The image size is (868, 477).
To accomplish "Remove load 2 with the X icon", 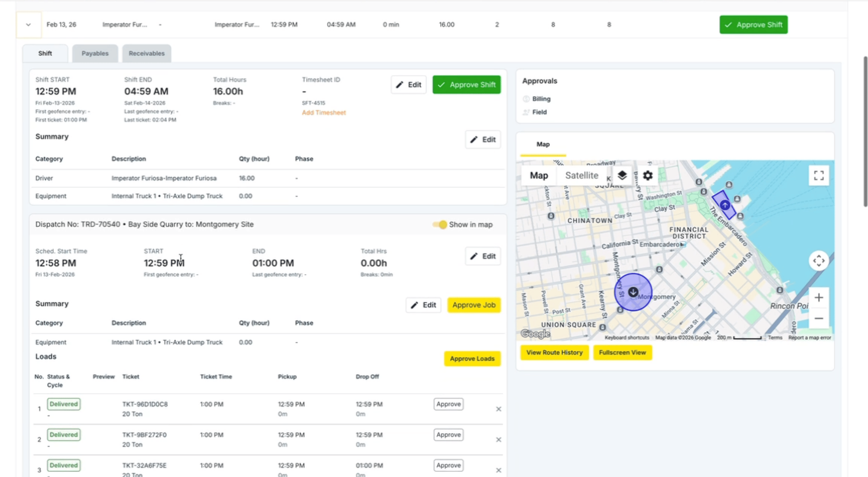I will pyautogui.click(x=498, y=440).
